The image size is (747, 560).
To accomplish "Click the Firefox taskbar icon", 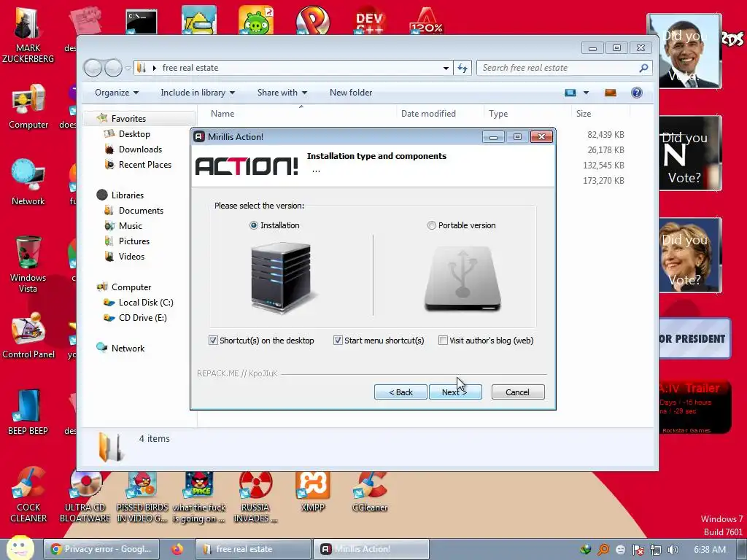I will [x=177, y=549].
